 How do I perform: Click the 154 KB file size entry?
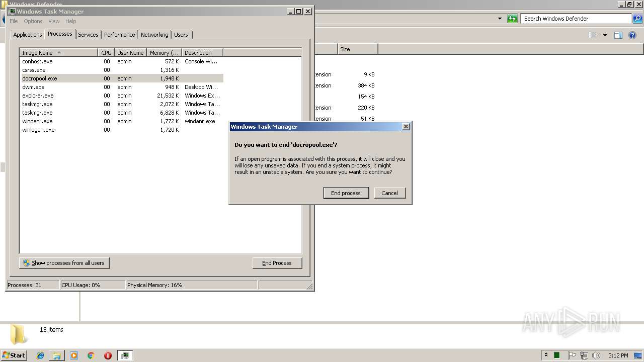click(366, 97)
